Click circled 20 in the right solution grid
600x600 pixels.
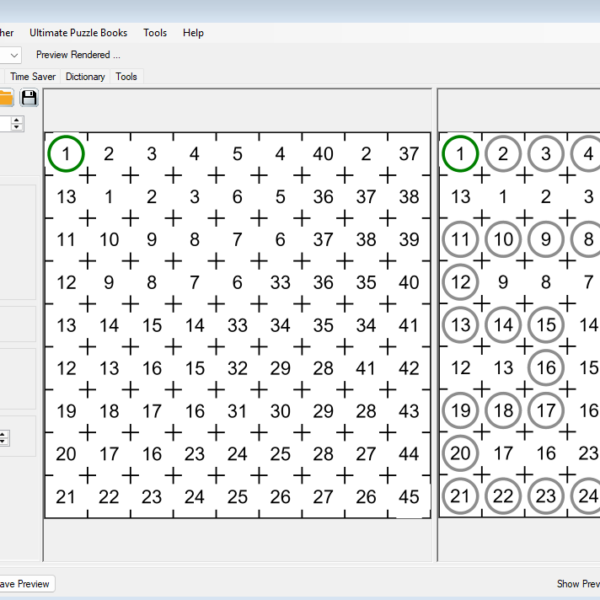pyautogui.click(x=460, y=454)
